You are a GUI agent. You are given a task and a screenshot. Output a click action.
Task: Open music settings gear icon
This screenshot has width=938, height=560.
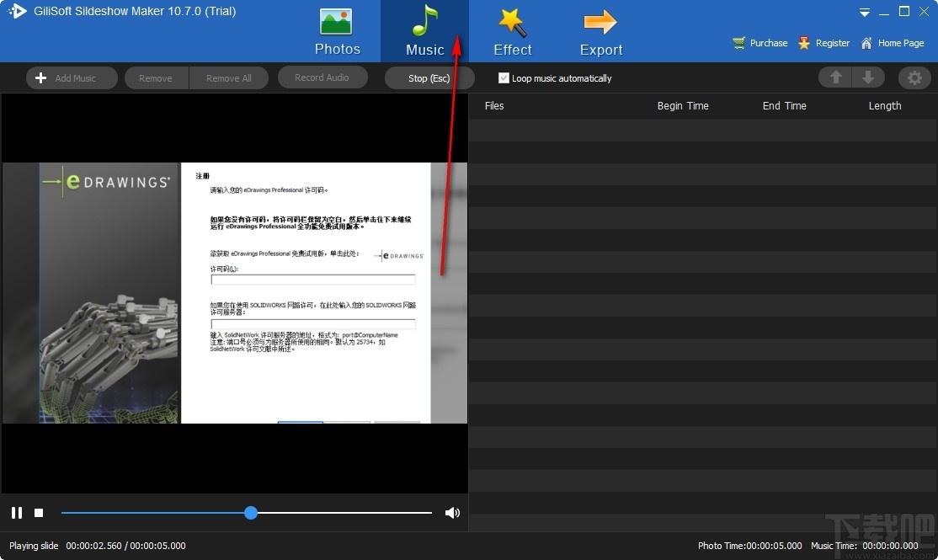tap(914, 77)
